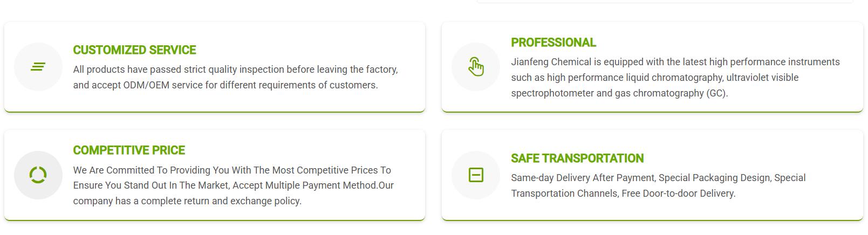Open the CUSTOMIZED SERVICE heading
The height and width of the screenshot is (235, 868).
[x=134, y=50]
